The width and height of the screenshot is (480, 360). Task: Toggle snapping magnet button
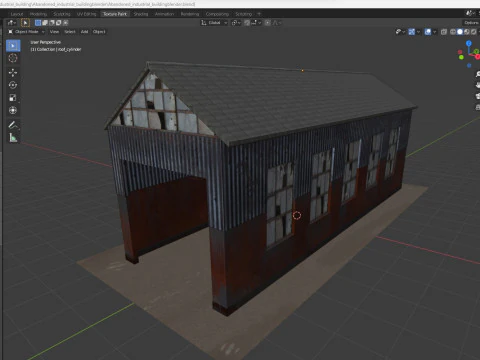click(x=247, y=23)
